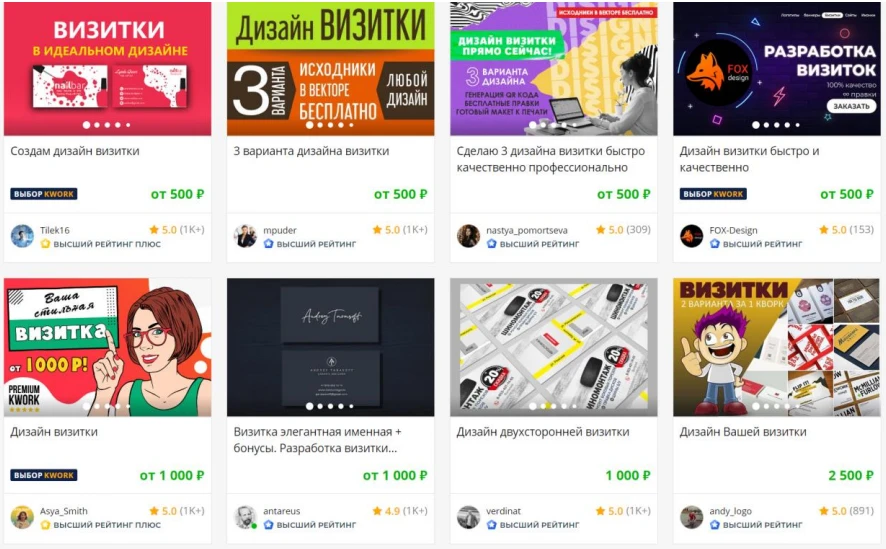The width and height of the screenshot is (886, 549).
Task: Click Asya_Smith's avatar icon
Action: pos(23,517)
